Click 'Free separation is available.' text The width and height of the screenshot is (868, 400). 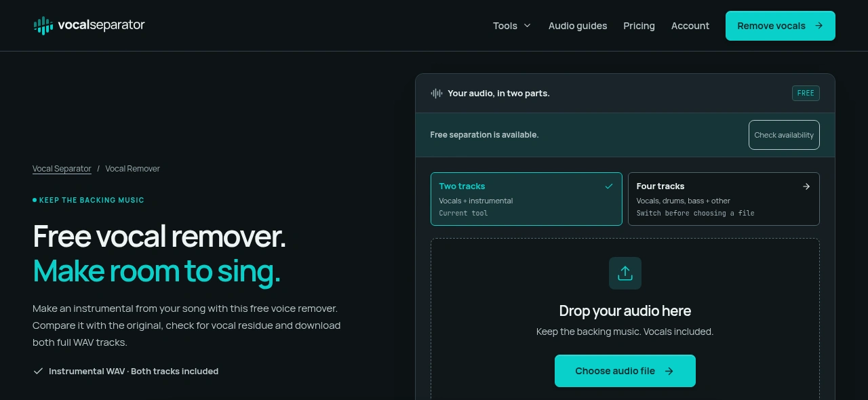tap(484, 135)
